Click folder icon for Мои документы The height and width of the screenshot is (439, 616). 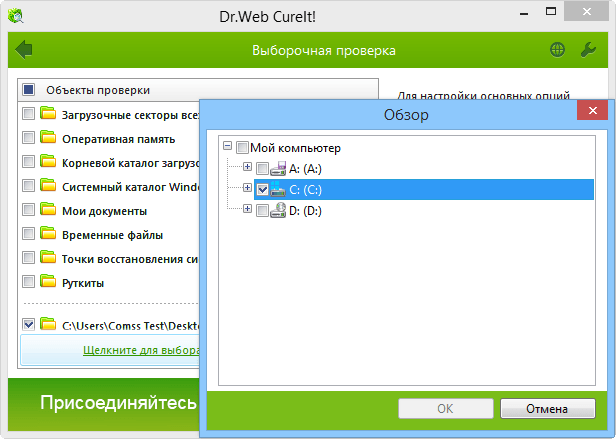click(48, 209)
